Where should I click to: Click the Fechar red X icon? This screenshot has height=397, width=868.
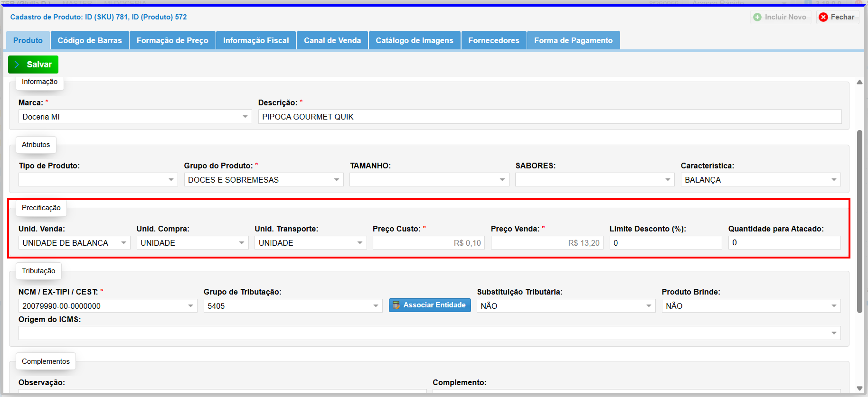[823, 17]
